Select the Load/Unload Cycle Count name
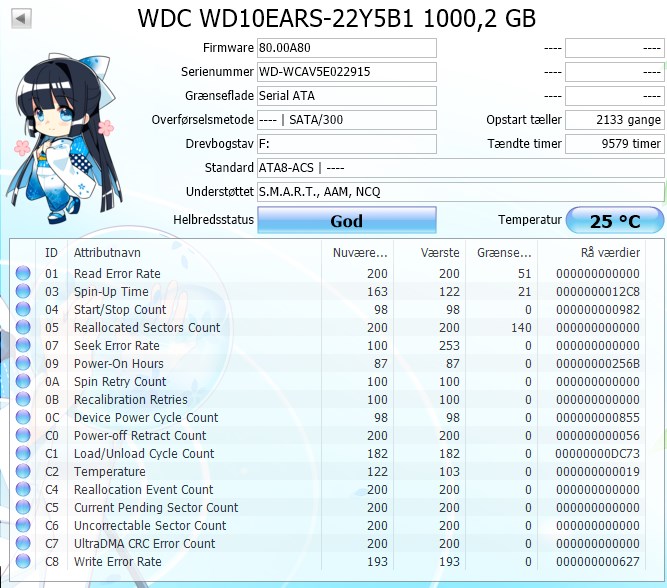Image resolution: width=667 pixels, height=588 pixels. click(144, 454)
